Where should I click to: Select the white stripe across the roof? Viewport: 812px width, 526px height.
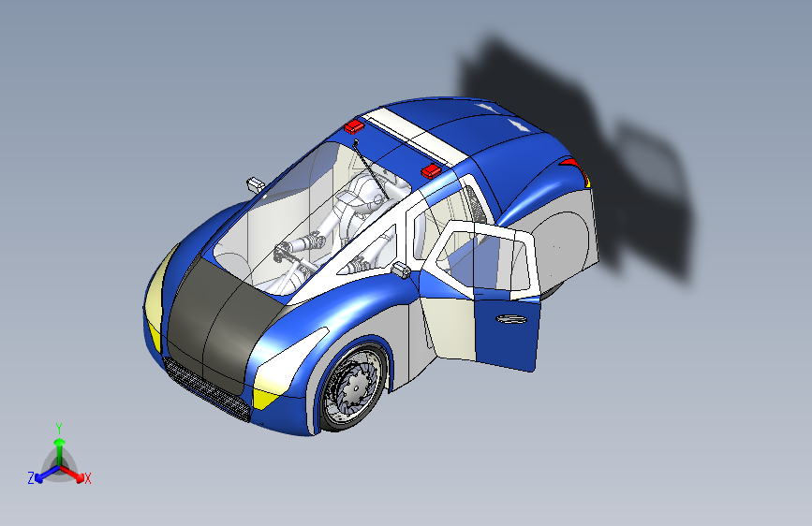(417, 136)
